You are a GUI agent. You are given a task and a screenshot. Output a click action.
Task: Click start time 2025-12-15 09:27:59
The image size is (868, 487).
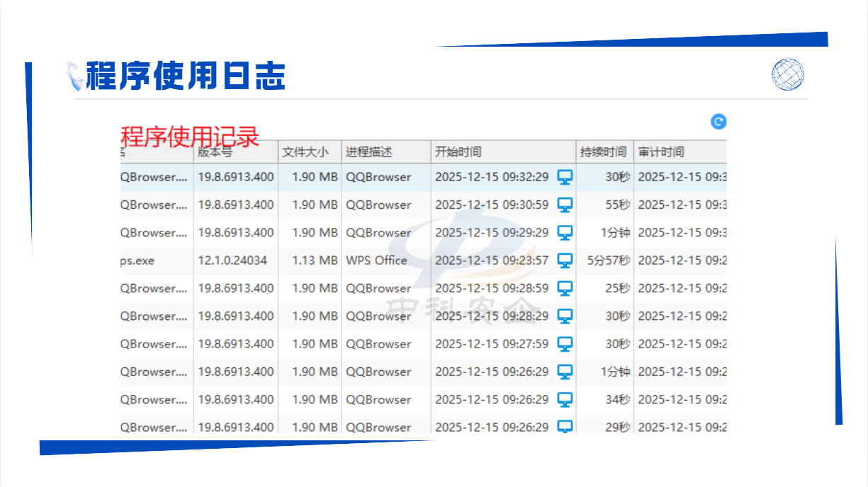pyautogui.click(x=492, y=344)
